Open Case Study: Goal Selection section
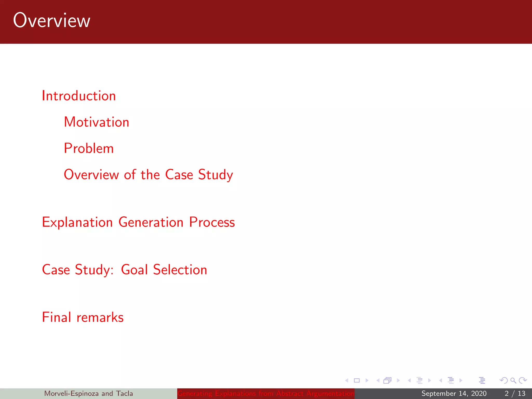This screenshot has width=532, height=399. click(124, 270)
